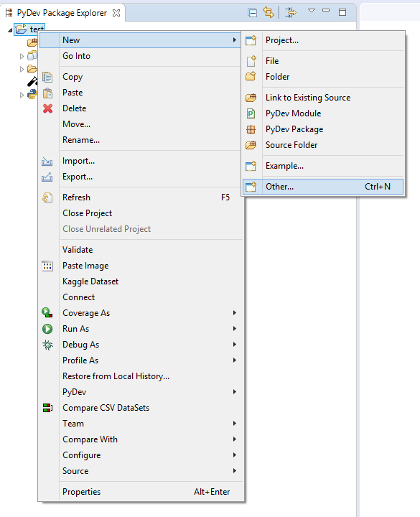Select the PyDev Package icon

click(x=251, y=129)
